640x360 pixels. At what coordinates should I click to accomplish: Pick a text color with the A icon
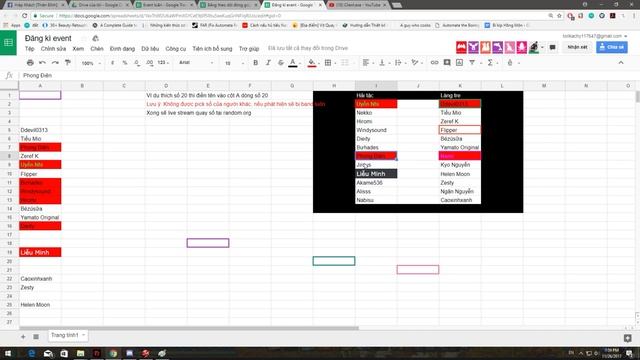pyautogui.click(x=293, y=63)
